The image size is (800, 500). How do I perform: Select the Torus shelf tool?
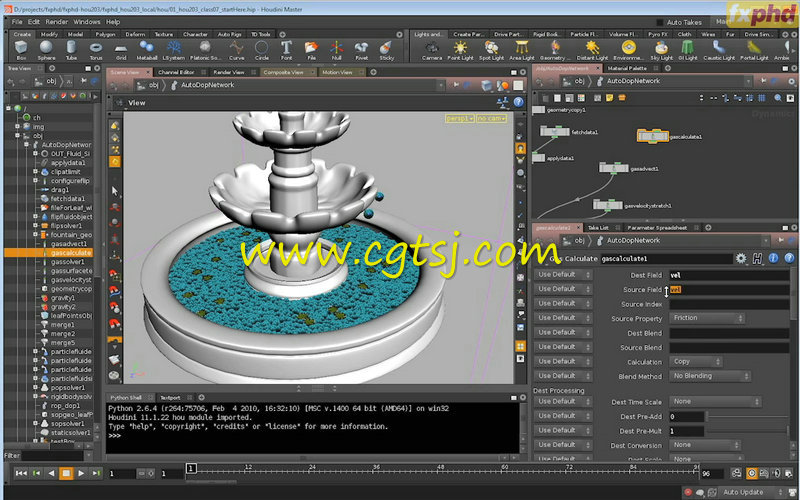point(95,50)
